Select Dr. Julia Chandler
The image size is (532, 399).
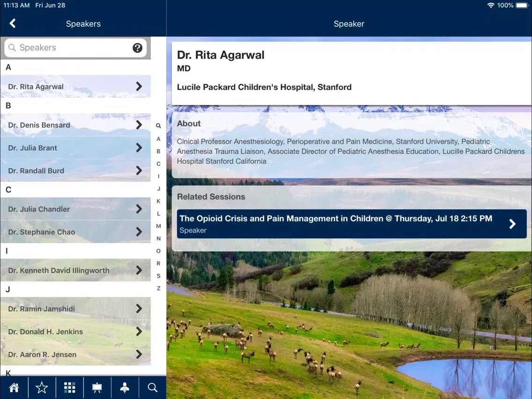76,209
